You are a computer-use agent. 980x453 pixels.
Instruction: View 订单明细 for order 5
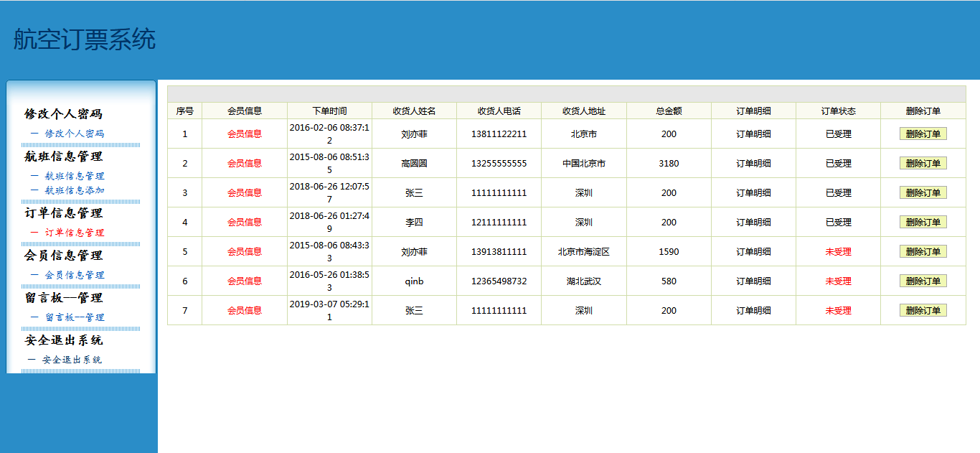coord(753,252)
